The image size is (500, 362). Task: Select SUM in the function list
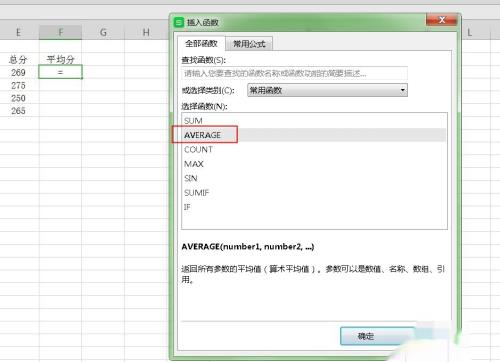pos(314,121)
